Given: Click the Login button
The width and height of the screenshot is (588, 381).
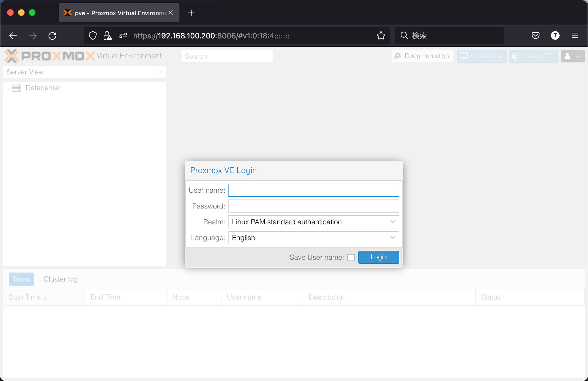Looking at the screenshot, I should click(x=379, y=257).
